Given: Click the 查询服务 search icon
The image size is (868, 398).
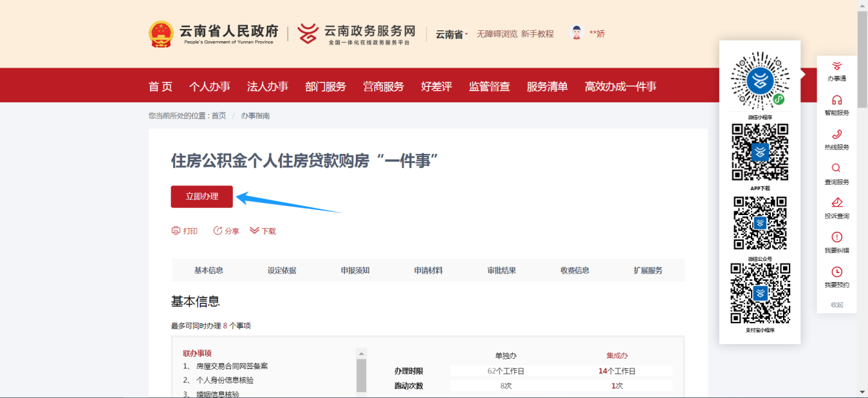Looking at the screenshot, I should pyautogui.click(x=836, y=168).
